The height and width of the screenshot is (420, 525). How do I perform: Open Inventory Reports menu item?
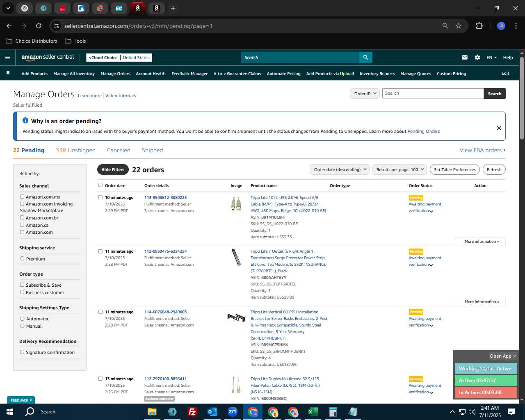(377, 74)
